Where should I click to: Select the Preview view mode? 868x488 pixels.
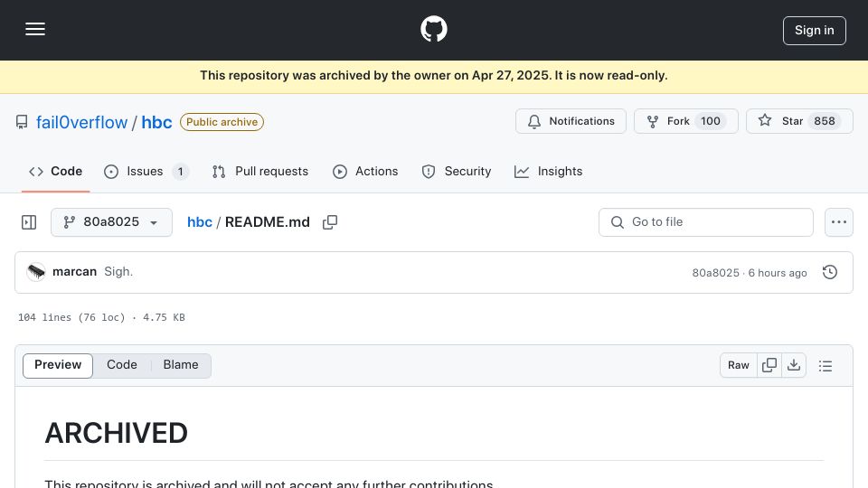[58, 365]
